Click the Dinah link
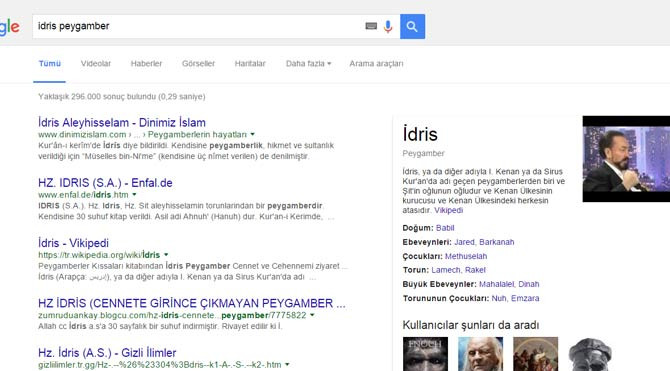 pos(529,284)
